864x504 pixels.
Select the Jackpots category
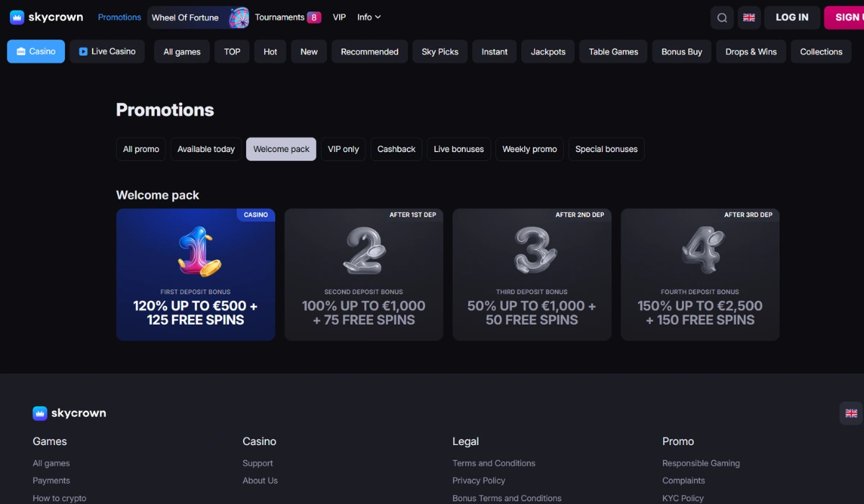(x=548, y=52)
